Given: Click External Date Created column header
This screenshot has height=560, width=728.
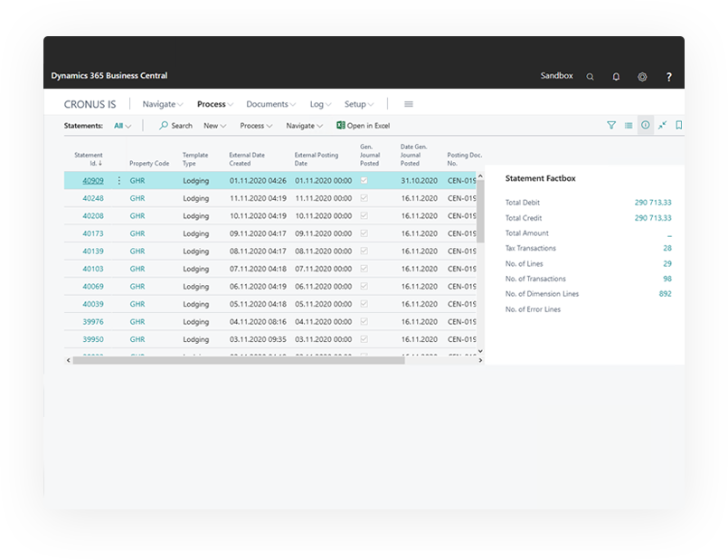Looking at the screenshot, I should pyautogui.click(x=247, y=159).
